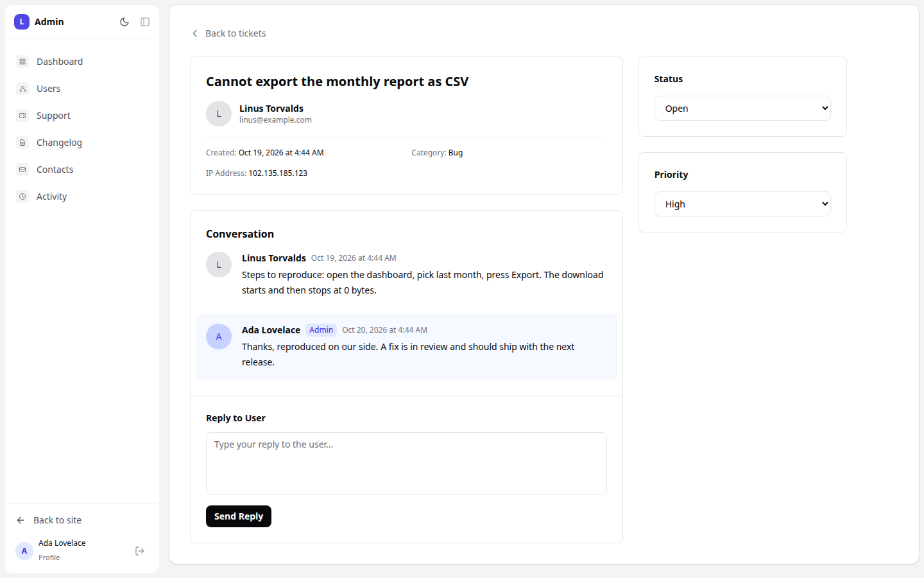The width and height of the screenshot is (924, 578).
Task: Click the Support sidebar icon
Action: (22, 116)
